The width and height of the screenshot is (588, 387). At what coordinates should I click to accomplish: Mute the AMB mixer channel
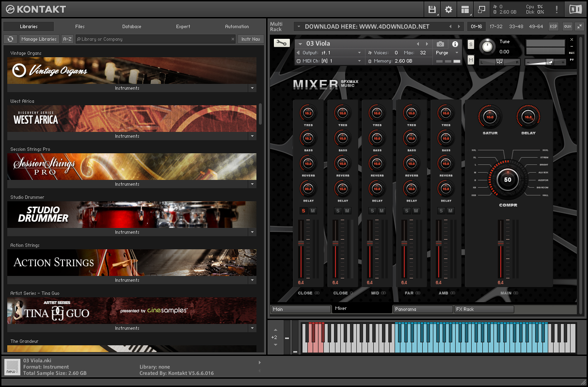click(450, 210)
